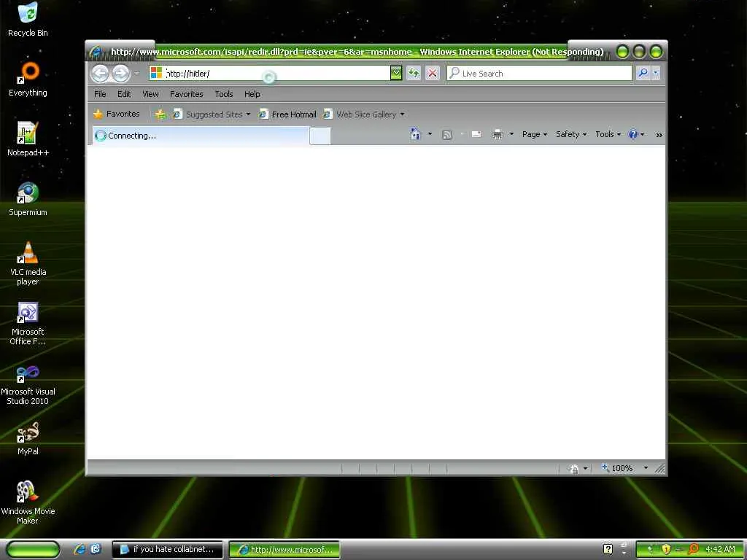Open the Page command bar menu

(x=535, y=134)
